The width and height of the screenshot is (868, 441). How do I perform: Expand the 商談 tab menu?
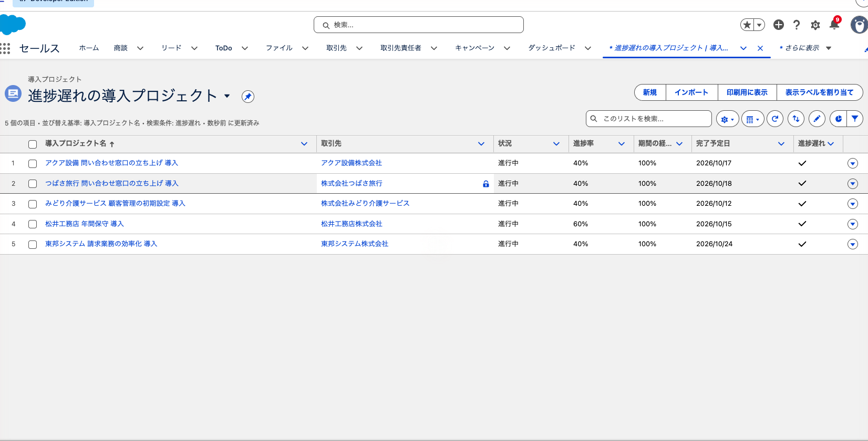pyautogui.click(x=140, y=48)
